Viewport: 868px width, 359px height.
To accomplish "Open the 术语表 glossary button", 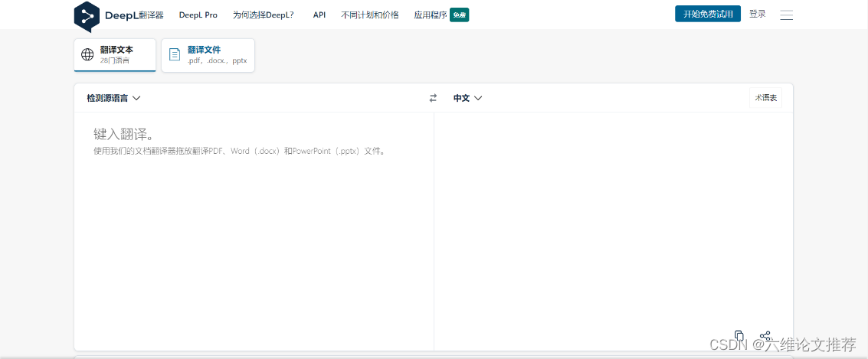I will [x=765, y=98].
